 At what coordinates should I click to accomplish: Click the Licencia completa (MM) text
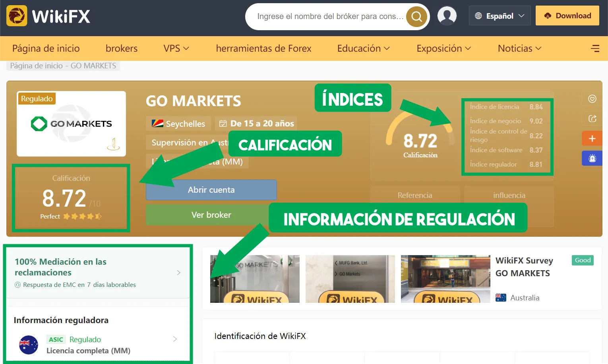[x=88, y=351]
